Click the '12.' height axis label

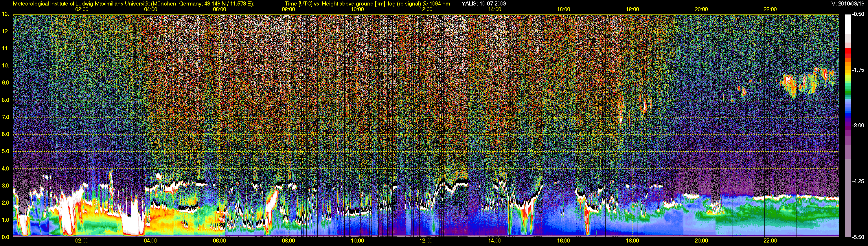point(5,32)
